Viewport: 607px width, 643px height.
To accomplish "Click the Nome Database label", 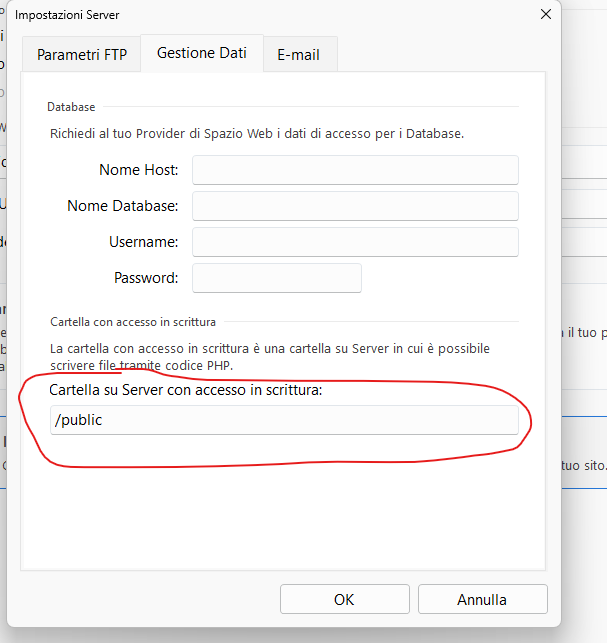I will point(122,206).
